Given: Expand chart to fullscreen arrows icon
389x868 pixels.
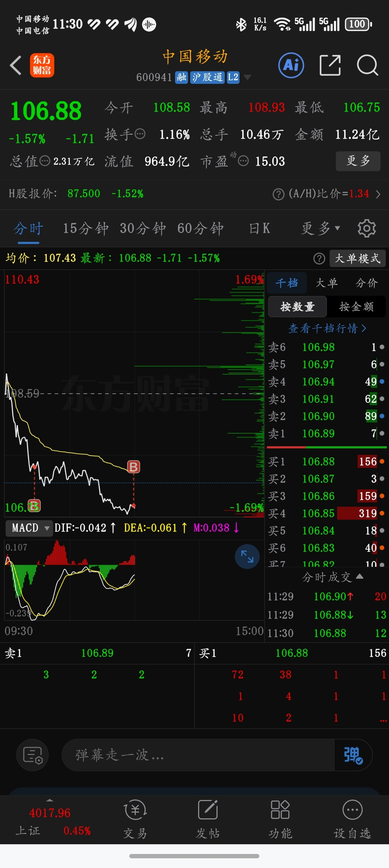Looking at the screenshot, I should pos(247,556).
